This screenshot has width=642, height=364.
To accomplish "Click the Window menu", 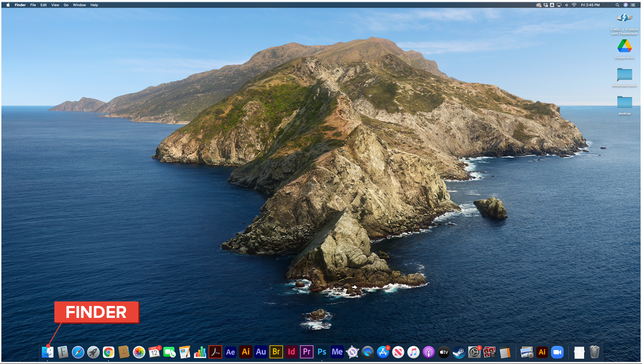I will point(79,5).
